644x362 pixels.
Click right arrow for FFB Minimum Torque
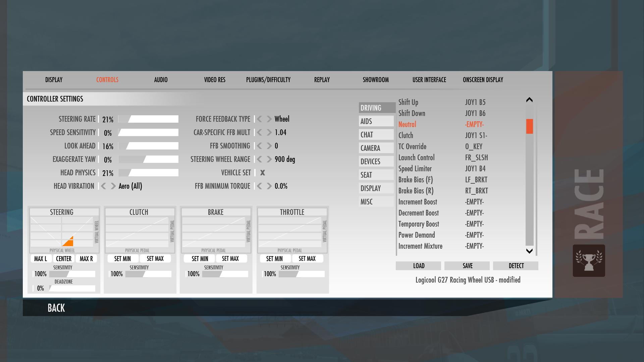(269, 186)
